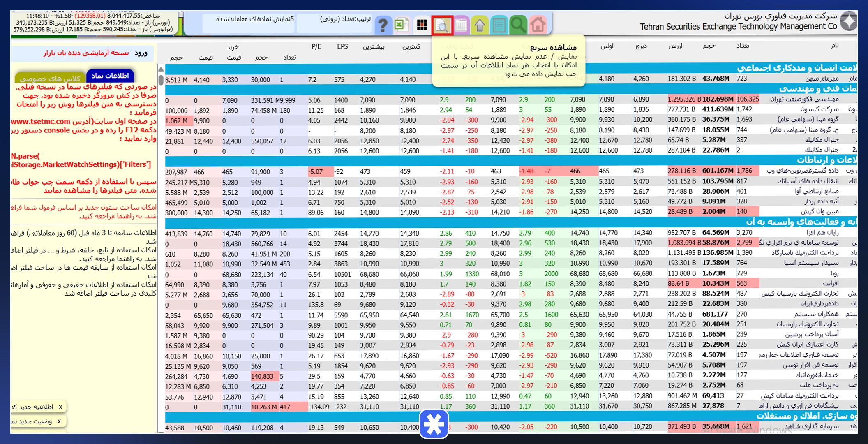This screenshot has width=868, height=444.
Task: Sort by the تعداد column header near نام
Action: pyautogui.click(x=743, y=46)
